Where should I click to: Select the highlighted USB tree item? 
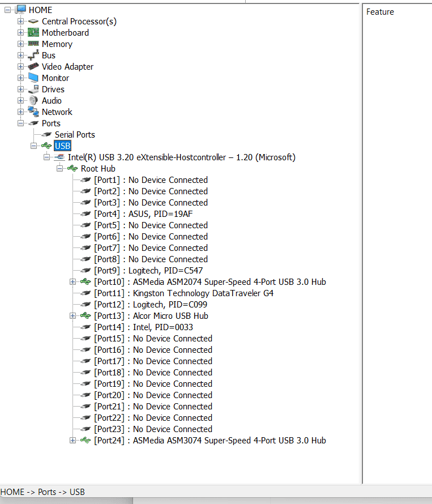pyautogui.click(x=62, y=146)
